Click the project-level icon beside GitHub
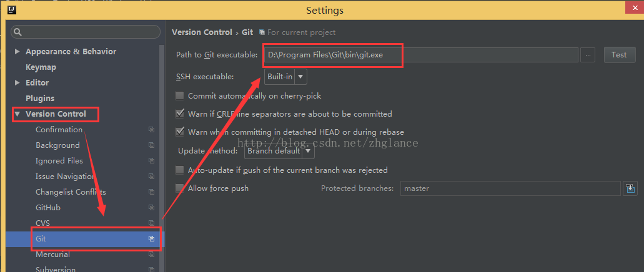This screenshot has height=272, width=644. click(151, 208)
